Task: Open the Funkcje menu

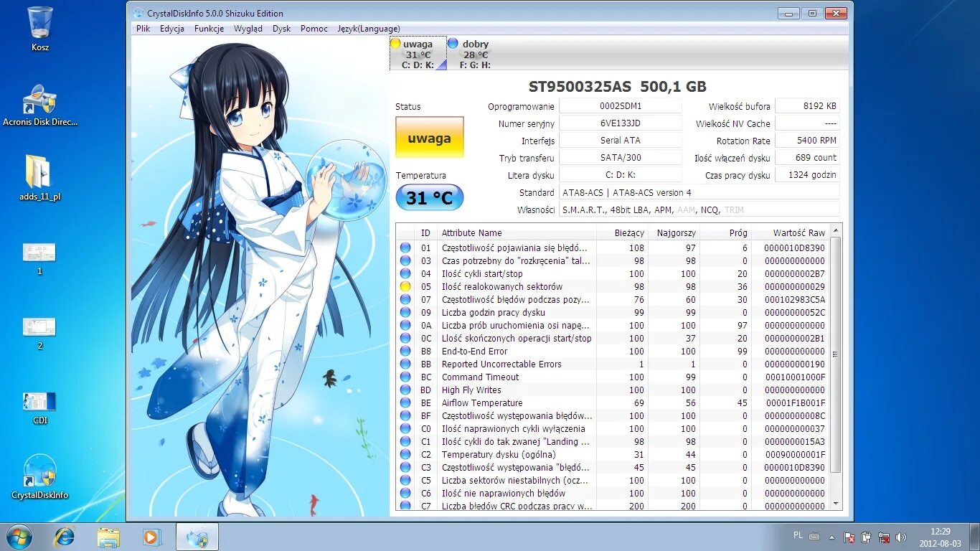Action: (209, 29)
